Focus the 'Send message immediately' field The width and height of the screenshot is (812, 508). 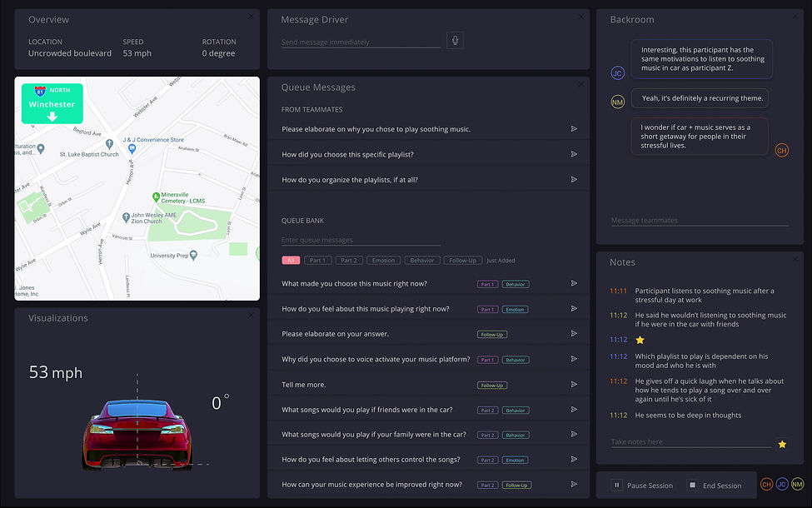coord(361,42)
